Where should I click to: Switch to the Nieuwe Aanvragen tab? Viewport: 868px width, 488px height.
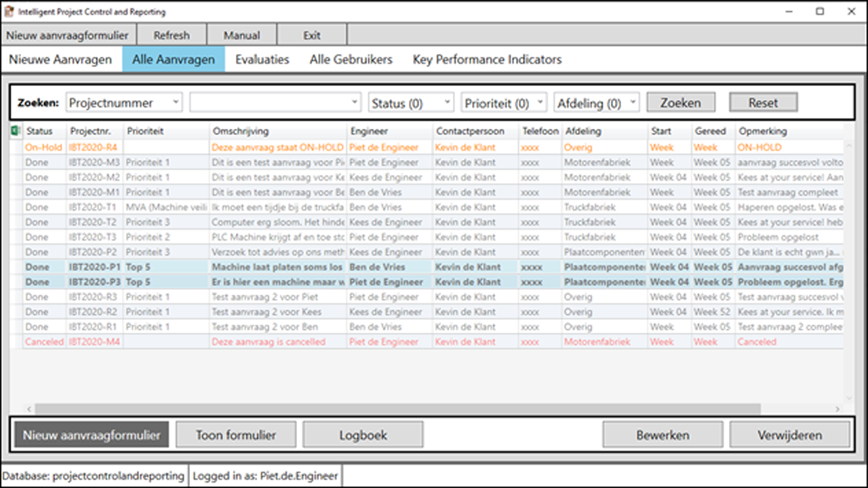(60, 60)
